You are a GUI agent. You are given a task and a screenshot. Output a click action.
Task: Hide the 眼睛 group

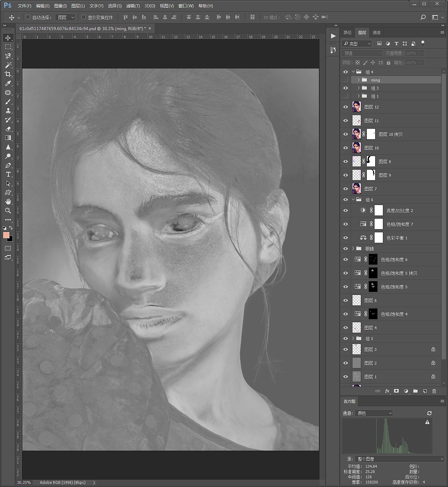tap(345, 249)
